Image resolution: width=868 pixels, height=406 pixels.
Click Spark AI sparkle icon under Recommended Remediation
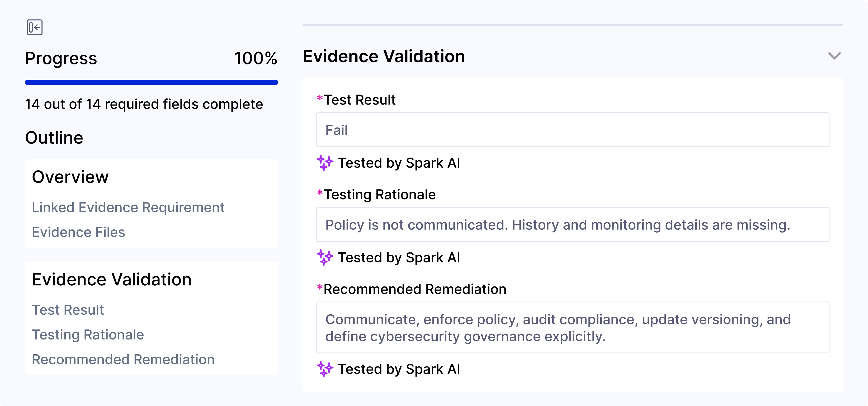click(x=325, y=369)
